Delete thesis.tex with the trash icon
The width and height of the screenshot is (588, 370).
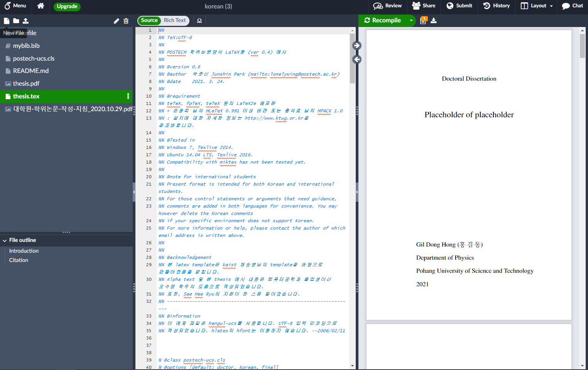click(126, 21)
